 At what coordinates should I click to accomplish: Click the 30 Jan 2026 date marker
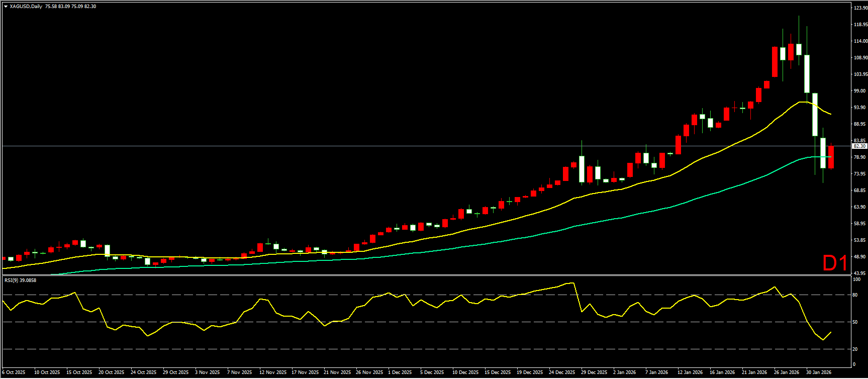click(819, 372)
